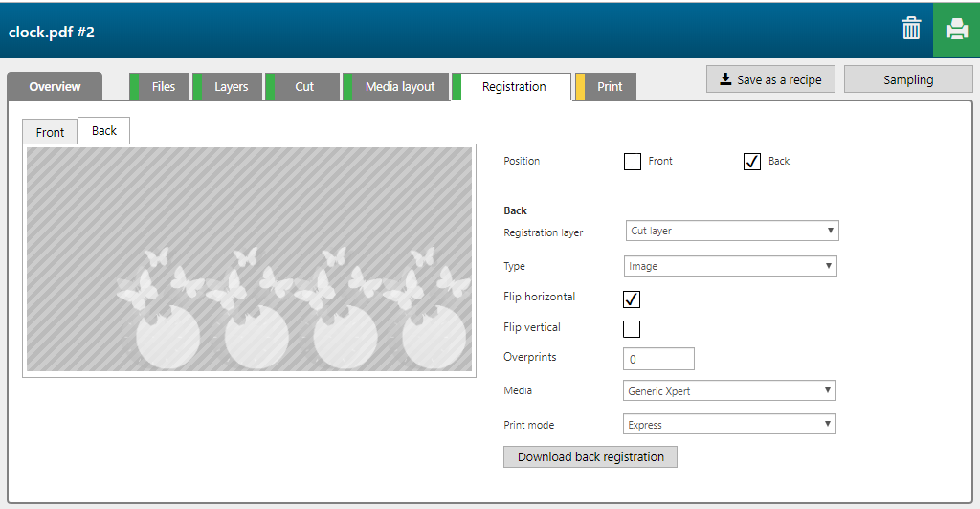
Task: Disable Flip horizontal checkbox
Action: click(x=632, y=299)
